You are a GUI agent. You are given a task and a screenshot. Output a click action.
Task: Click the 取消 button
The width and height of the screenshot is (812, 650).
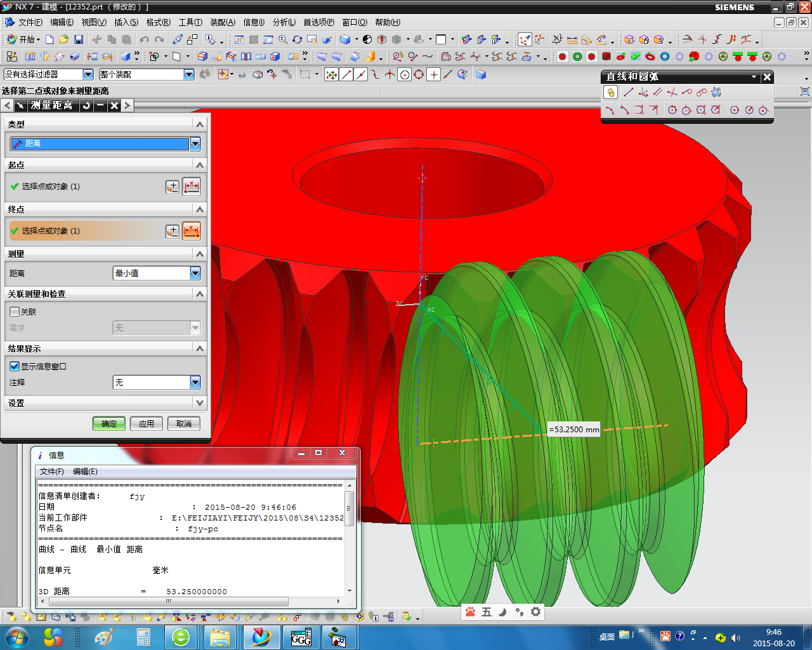(x=184, y=423)
